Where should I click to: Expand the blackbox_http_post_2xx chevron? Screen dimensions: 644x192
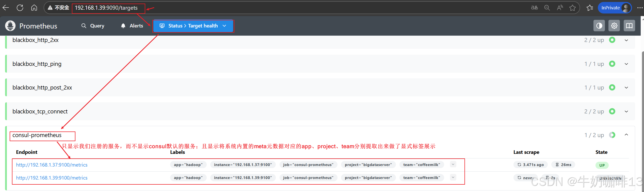click(x=626, y=87)
